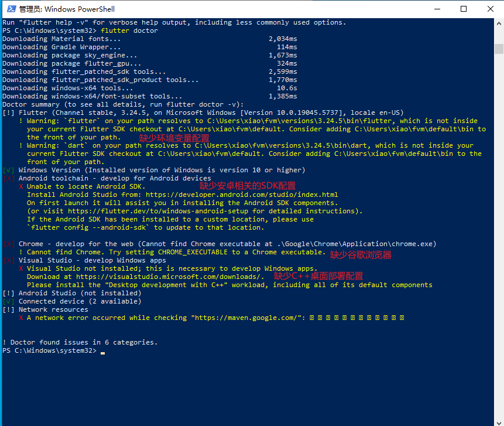Close the Windows PowerShell window
The image size is (504, 426).
[490, 9]
